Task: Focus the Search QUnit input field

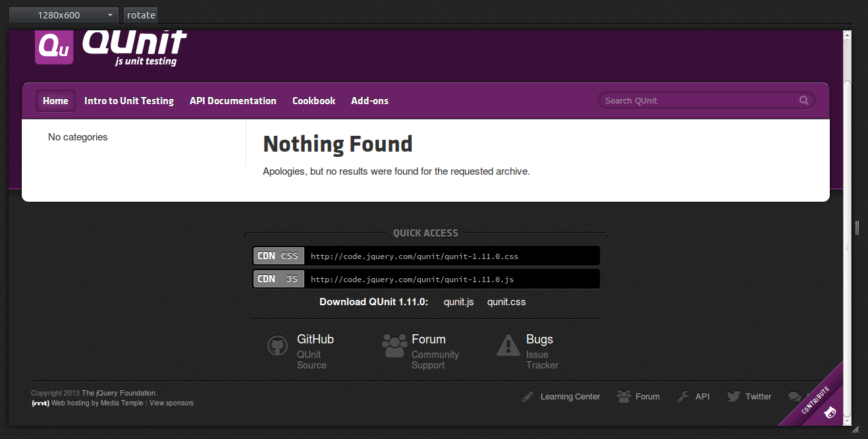Action: pyautogui.click(x=696, y=100)
